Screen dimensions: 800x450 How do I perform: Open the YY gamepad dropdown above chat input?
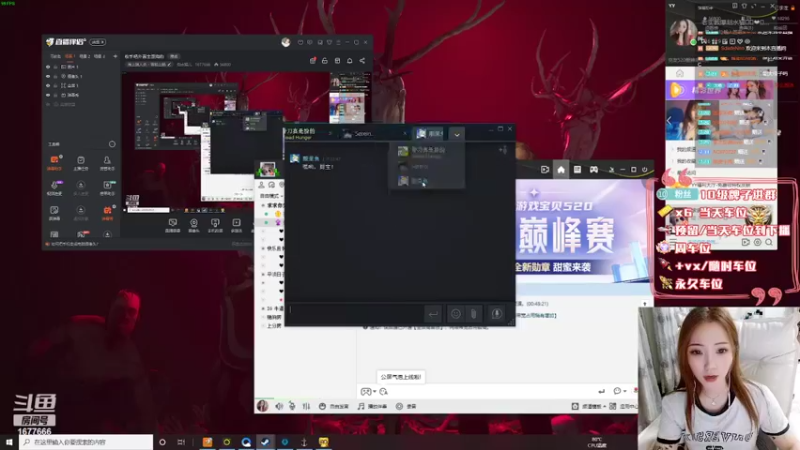(x=368, y=391)
